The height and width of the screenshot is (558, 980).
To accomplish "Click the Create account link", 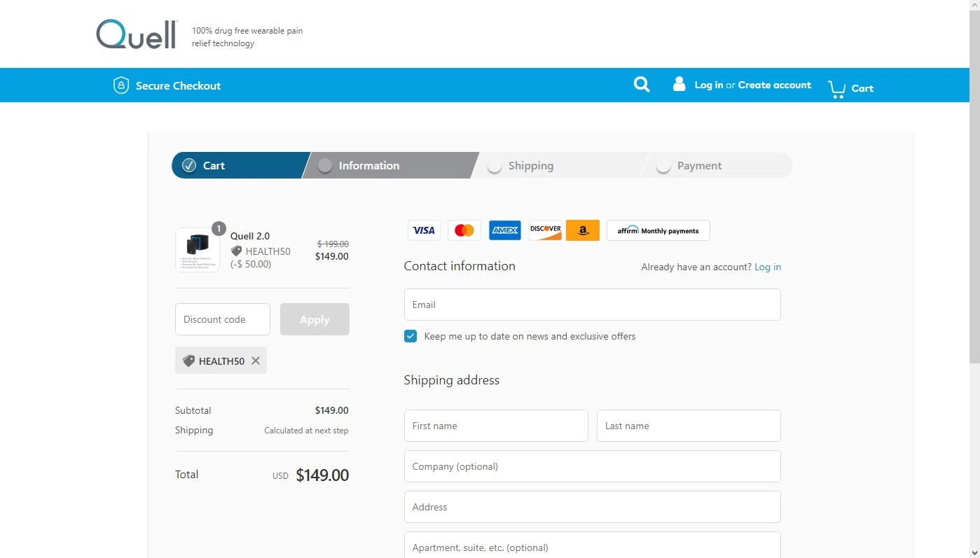I will (775, 85).
